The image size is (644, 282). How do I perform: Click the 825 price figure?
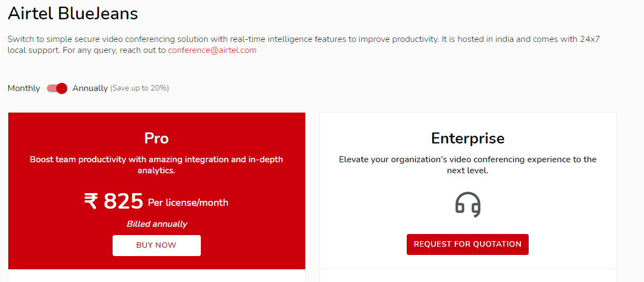123,201
